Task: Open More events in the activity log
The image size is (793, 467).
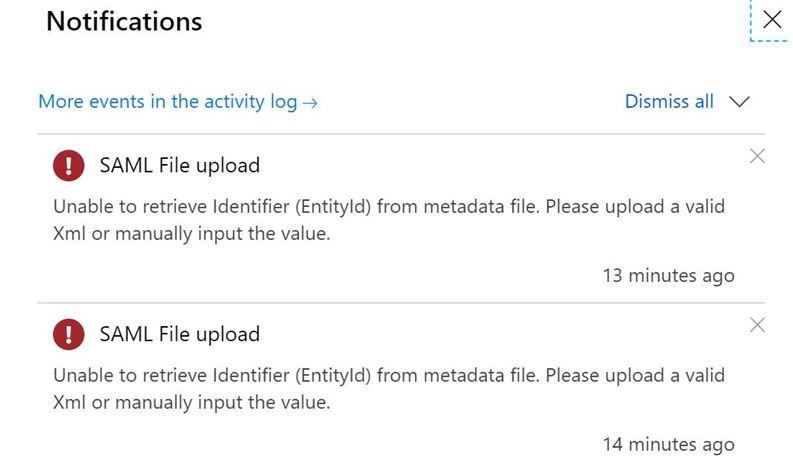Action: coord(178,102)
